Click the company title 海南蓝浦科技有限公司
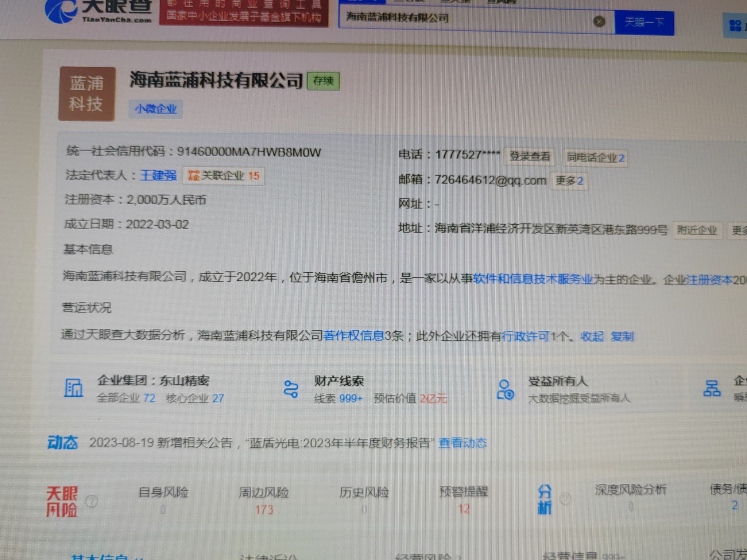Screen dimensions: 747x560 pyautogui.click(x=216, y=80)
